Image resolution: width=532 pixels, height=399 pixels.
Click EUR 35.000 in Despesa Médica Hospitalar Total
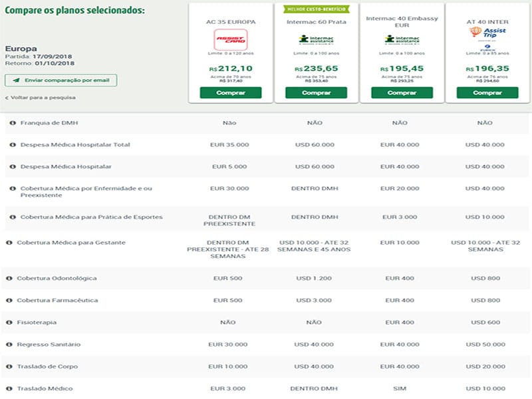[x=229, y=144]
